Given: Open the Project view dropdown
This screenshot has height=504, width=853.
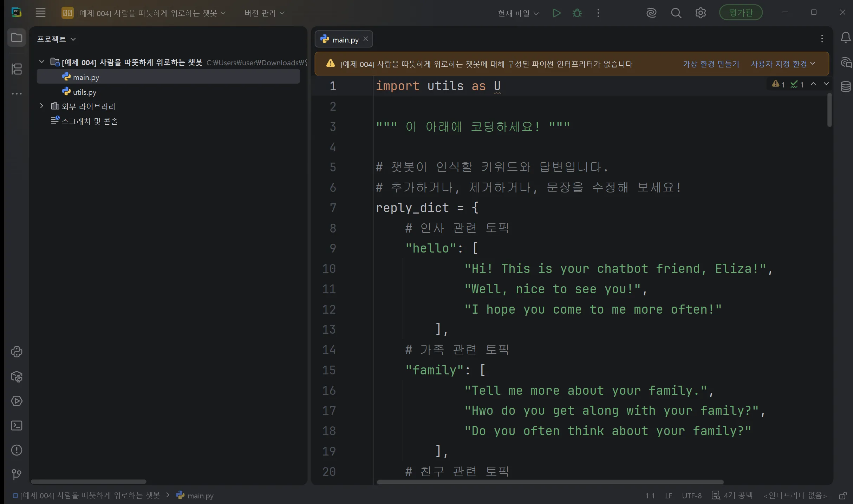Looking at the screenshot, I should click(x=56, y=39).
